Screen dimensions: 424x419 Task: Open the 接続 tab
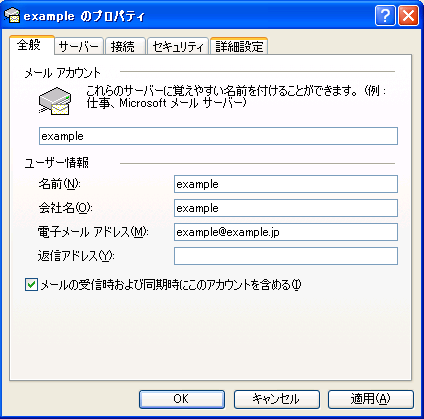(x=125, y=46)
